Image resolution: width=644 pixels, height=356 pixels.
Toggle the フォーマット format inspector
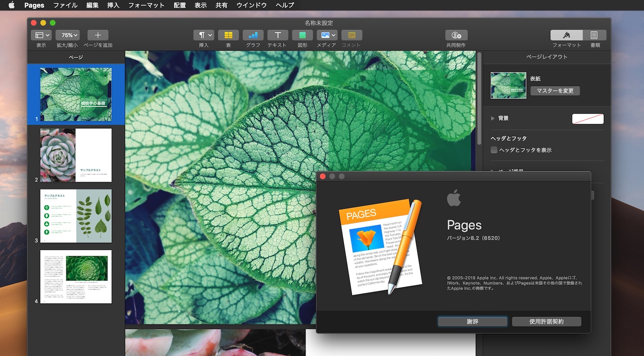(x=566, y=35)
